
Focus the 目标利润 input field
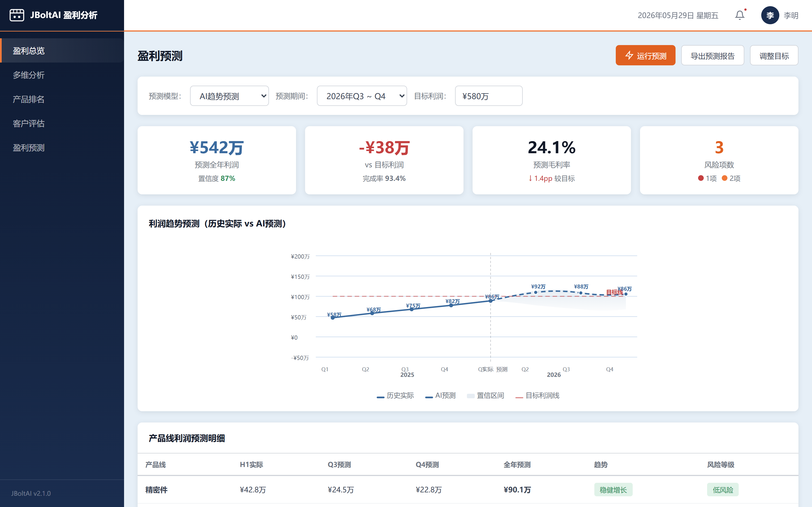[x=489, y=96]
